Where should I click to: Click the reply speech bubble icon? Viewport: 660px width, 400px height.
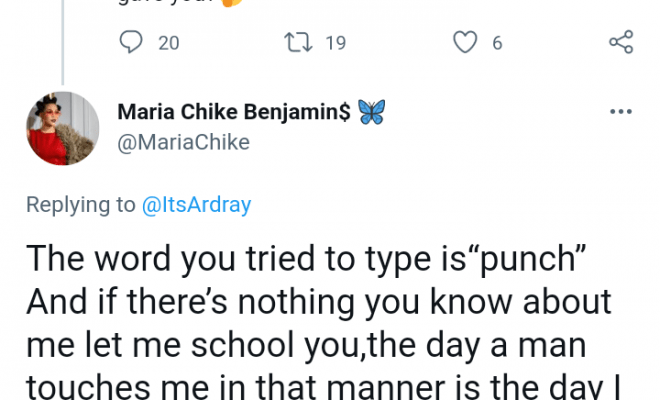(x=131, y=42)
